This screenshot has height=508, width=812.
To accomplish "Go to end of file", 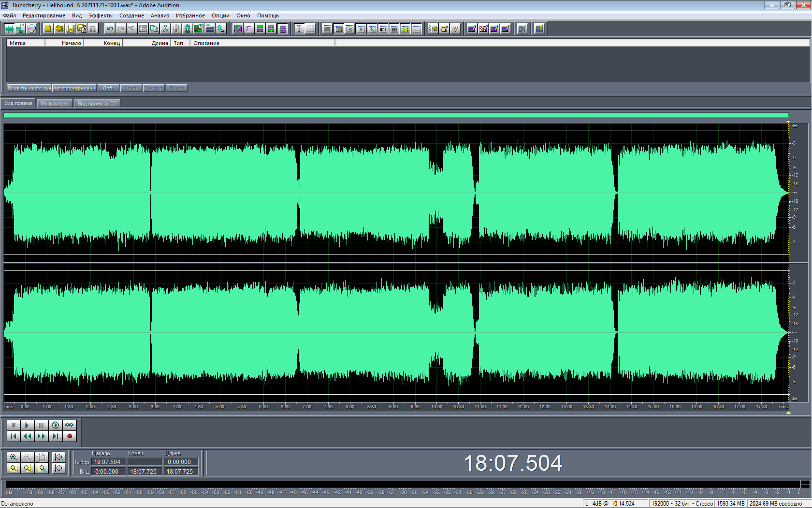I will pyautogui.click(x=56, y=436).
